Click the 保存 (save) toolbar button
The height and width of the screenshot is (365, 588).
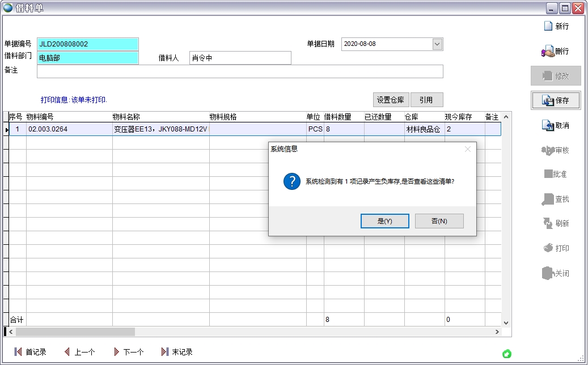[x=555, y=100]
